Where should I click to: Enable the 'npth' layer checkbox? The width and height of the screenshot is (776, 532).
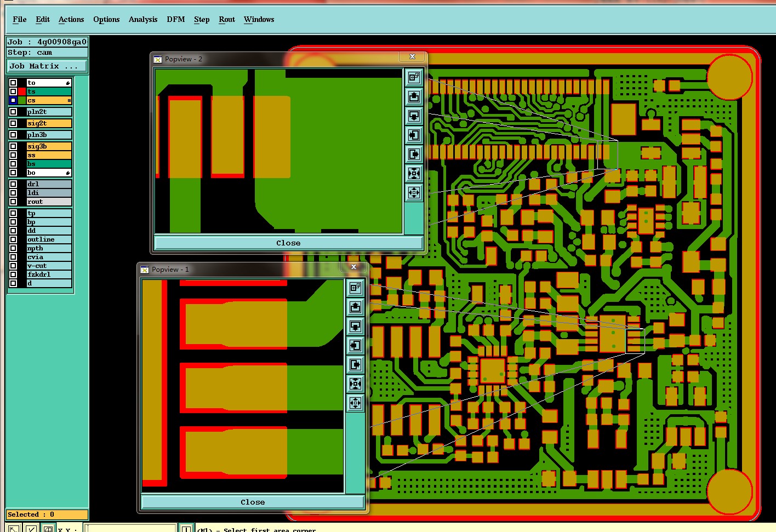click(x=13, y=248)
